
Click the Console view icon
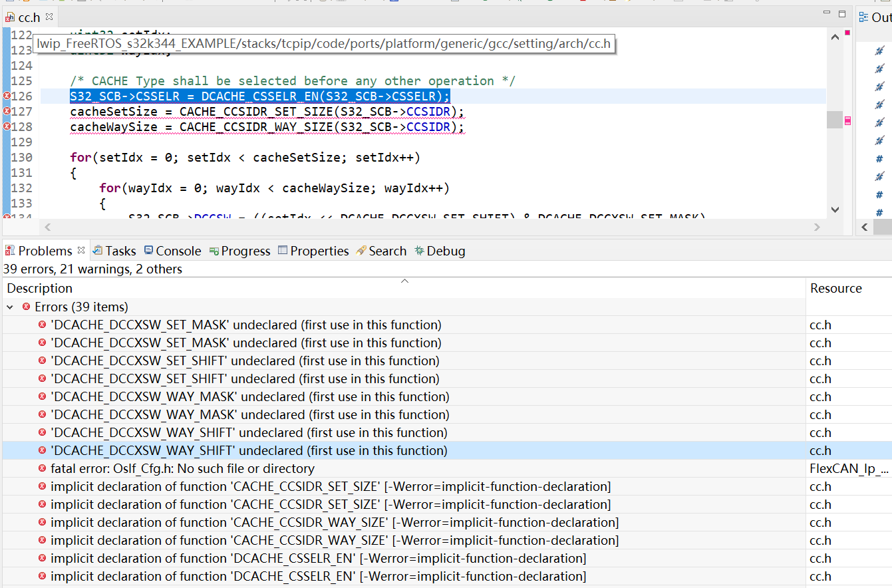149,251
